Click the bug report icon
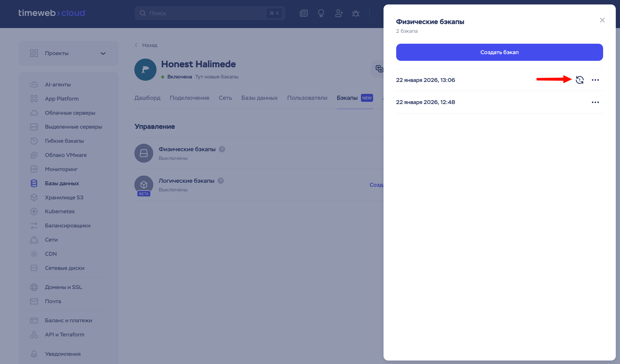620x364 pixels. 355,13
